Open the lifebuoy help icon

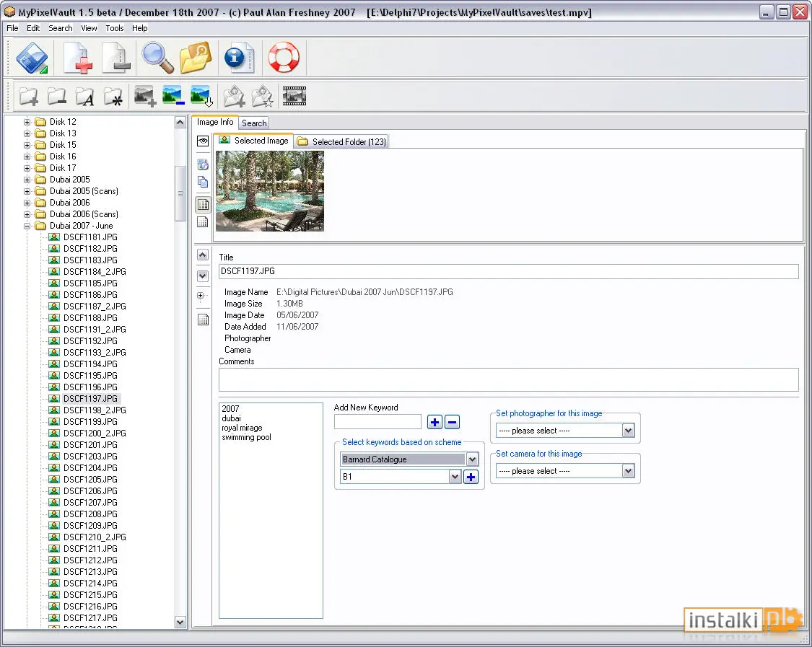pyautogui.click(x=283, y=58)
